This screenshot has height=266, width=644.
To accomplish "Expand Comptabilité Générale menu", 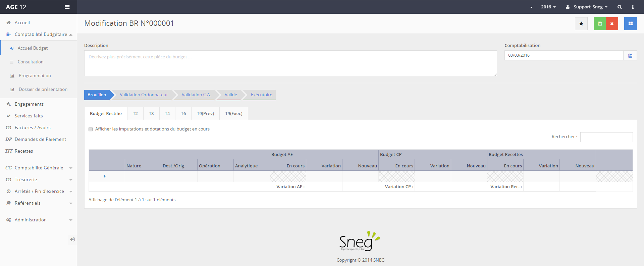I will [39, 168].
